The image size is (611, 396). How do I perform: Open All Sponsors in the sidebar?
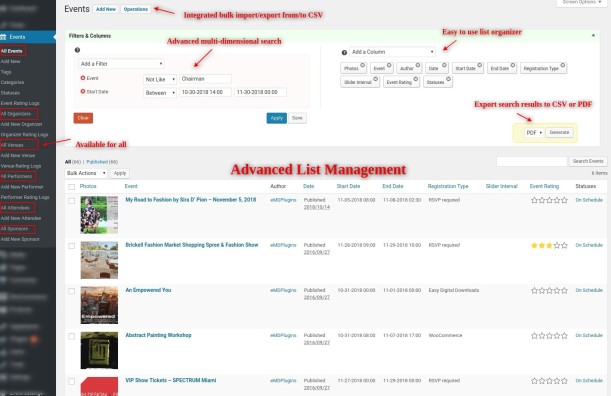[x=14, y=229]
